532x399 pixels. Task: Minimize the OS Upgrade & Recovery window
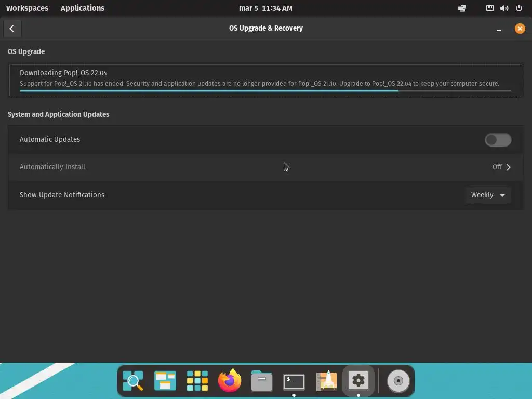click(x=499, y=29)
